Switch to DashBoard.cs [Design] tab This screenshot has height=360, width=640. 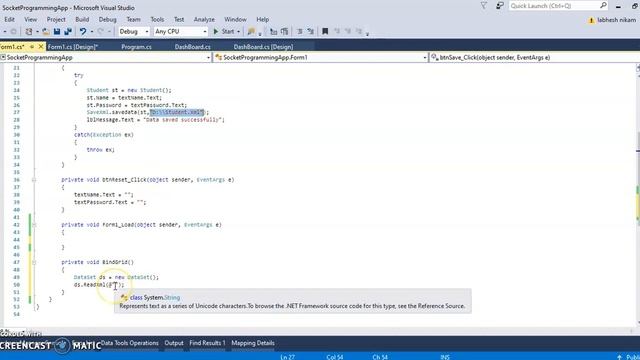pos(263,47)
